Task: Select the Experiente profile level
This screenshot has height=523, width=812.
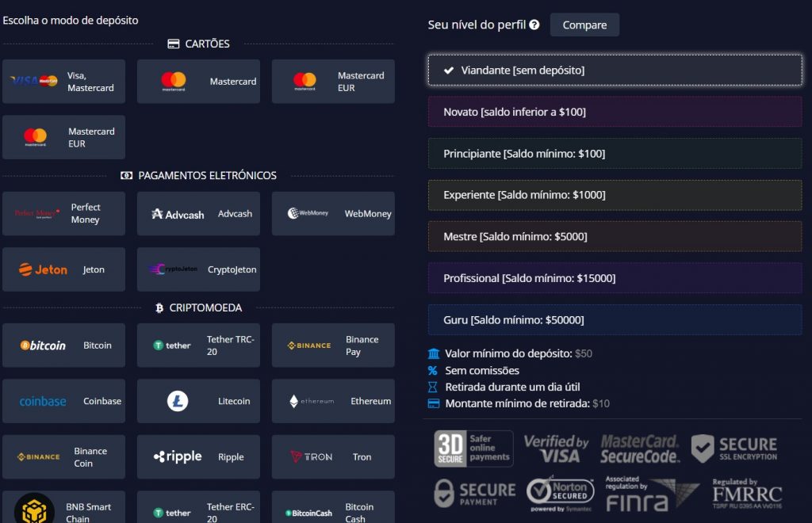Action: (x=615, y=195)
